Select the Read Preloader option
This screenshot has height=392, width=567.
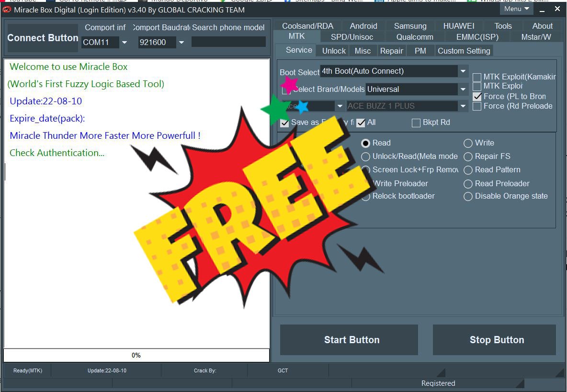(468, 184)
